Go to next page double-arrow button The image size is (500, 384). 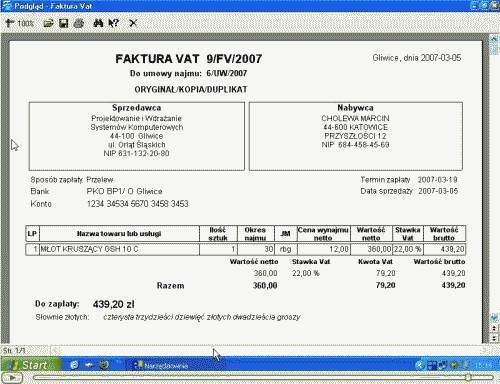(x=494, y=339)
